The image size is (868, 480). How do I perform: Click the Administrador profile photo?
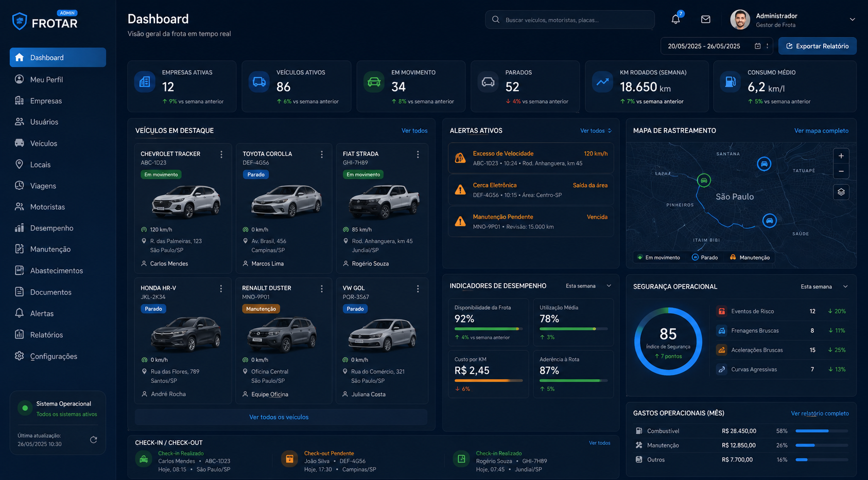[x=740, y=20]
